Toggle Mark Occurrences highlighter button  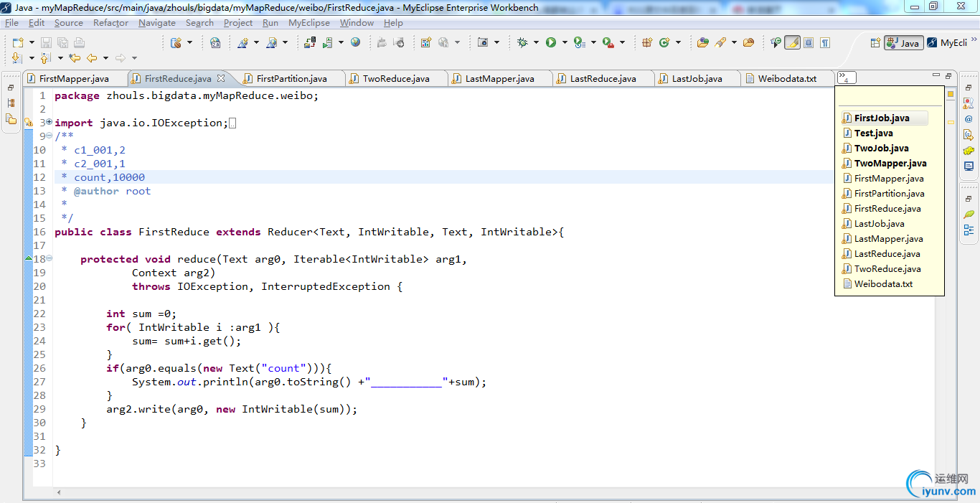click(792, 42)
